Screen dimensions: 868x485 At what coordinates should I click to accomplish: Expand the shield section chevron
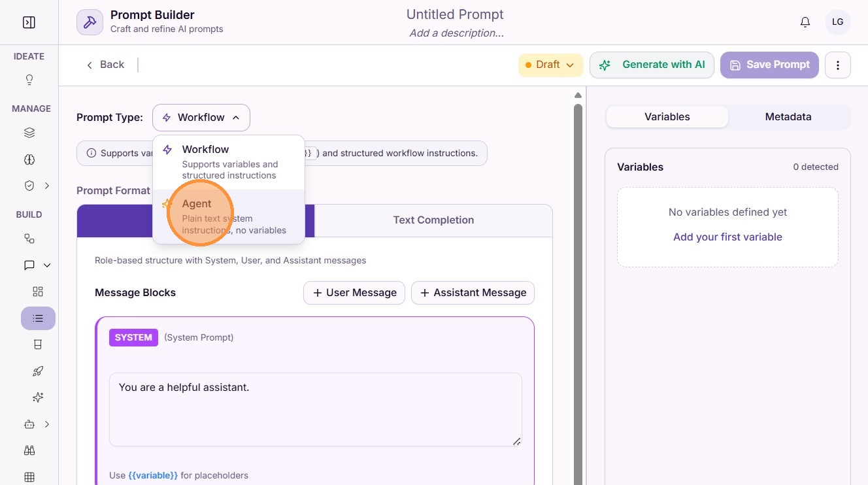tap(47, 186)
